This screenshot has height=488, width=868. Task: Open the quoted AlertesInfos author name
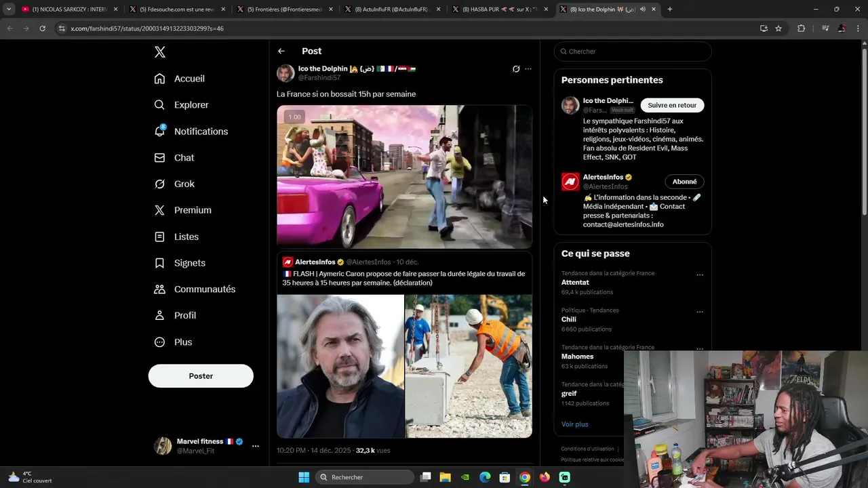click(x=315, y=262)
